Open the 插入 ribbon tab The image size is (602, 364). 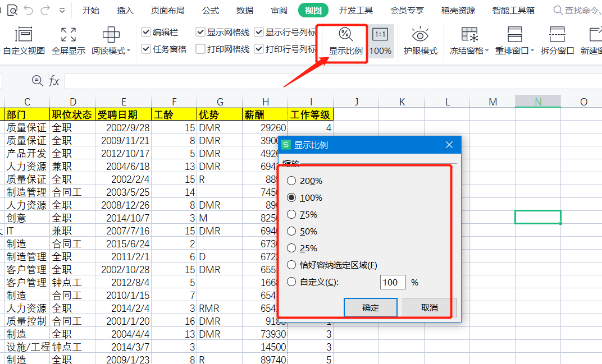(x=125, y=10)
